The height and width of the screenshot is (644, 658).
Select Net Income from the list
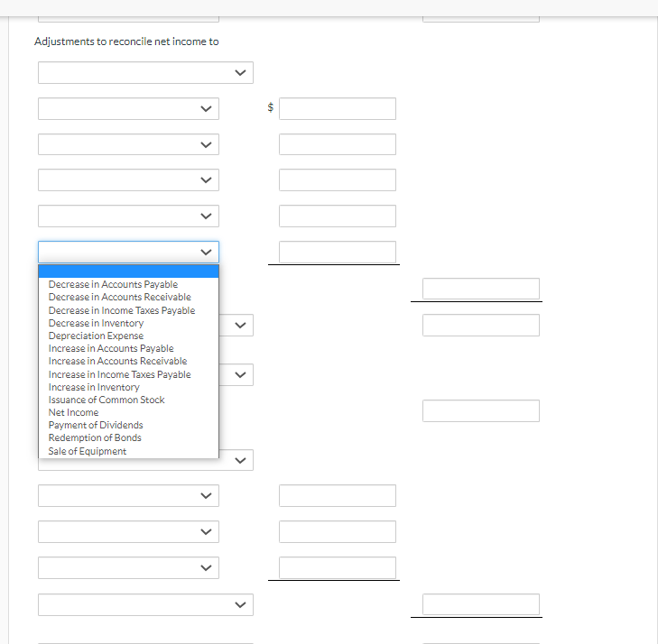click(x=128, y=412)
